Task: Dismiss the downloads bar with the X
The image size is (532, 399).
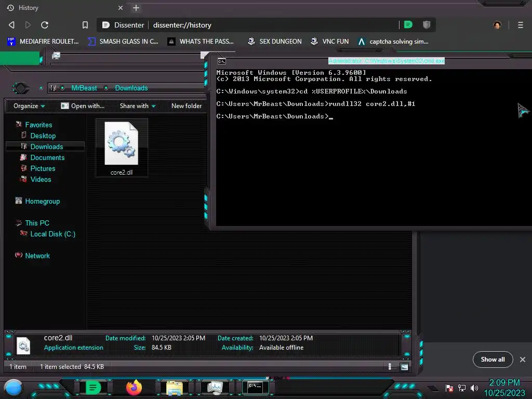Action: (523, 360)
